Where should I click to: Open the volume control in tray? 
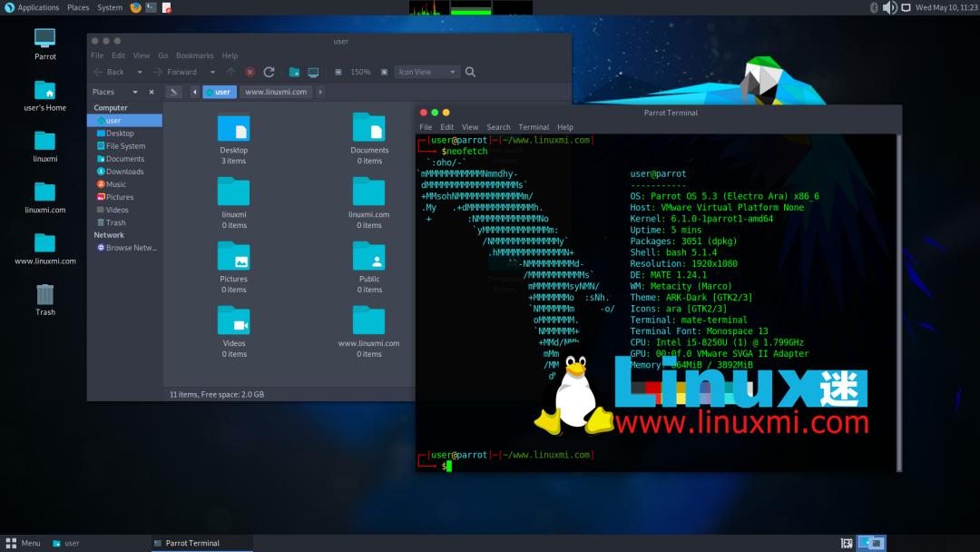(x=890, y=7)
